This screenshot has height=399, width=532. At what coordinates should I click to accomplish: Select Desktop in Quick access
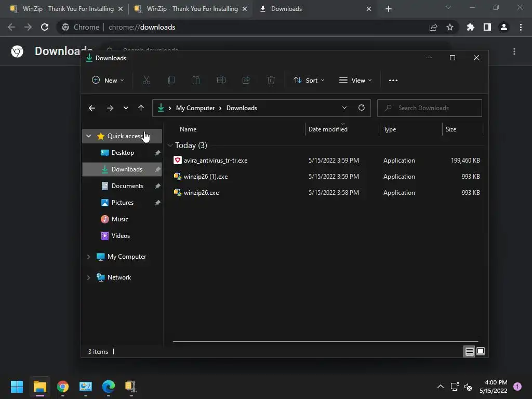coord(123,153)
